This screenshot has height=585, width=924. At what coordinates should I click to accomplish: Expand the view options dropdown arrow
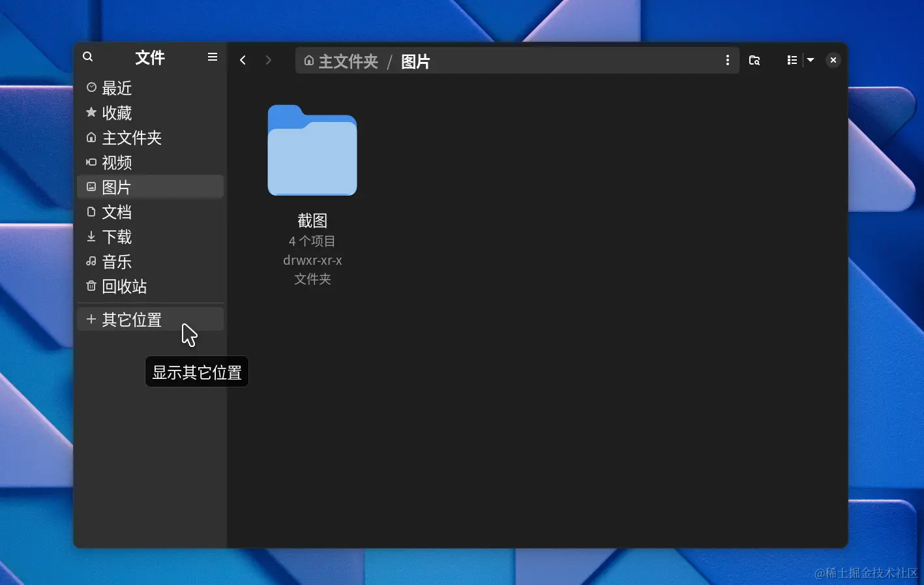pos(811,61)
